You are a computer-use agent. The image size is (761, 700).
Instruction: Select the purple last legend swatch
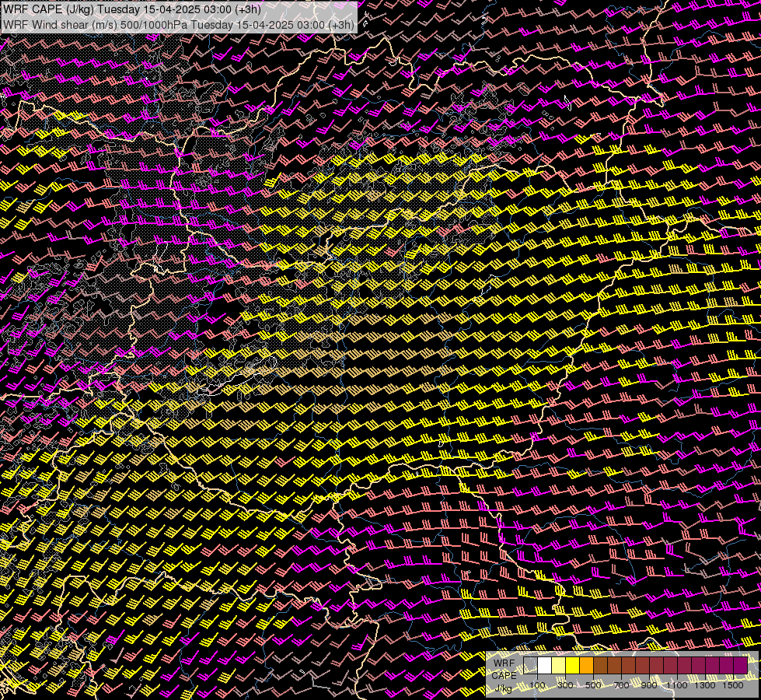tap(741, 666)
